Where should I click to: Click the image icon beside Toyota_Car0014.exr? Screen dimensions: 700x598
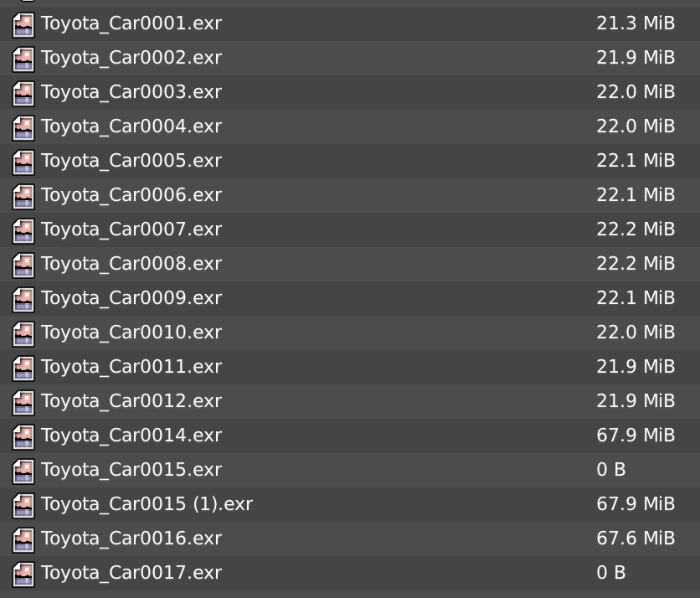click(x=23, y=438)
